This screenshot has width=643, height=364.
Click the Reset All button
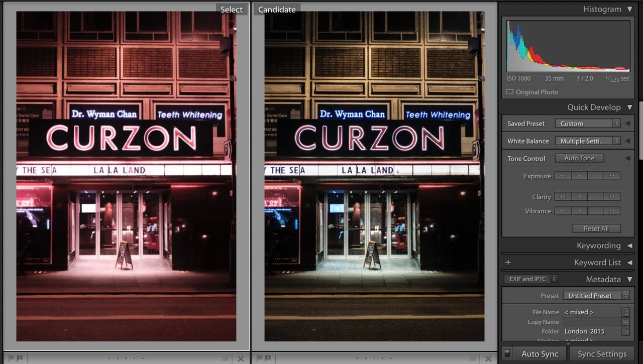point(596,228)
